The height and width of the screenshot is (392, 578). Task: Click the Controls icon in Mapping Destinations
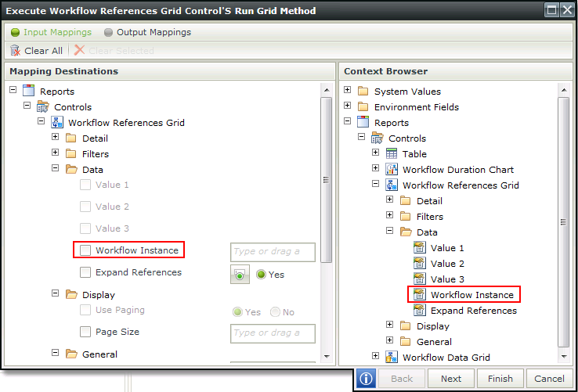tap(43, 106)
